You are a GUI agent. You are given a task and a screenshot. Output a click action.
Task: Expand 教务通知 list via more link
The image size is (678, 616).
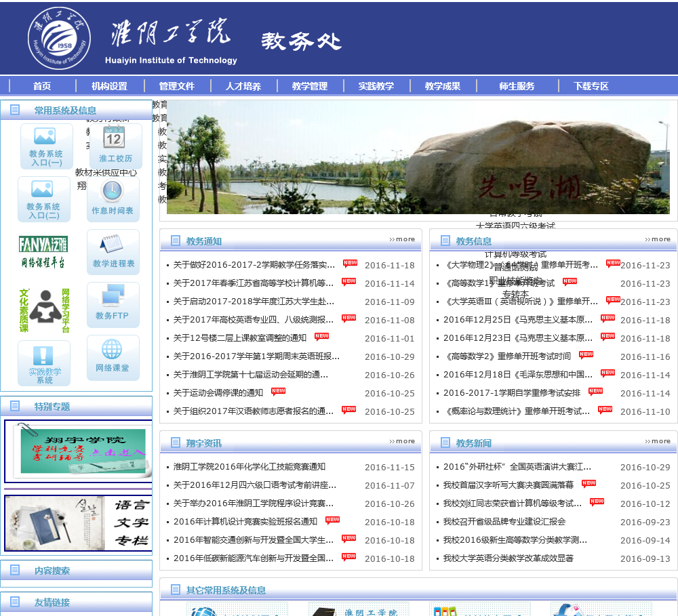click(402, 239)
